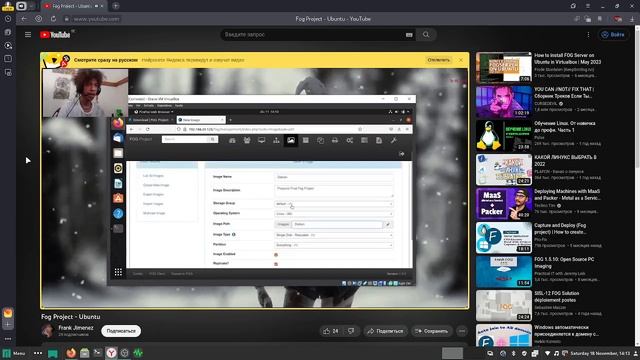Open Yandex Browser taskbar icon
This screenshot has width=640, height=360.
point(111,353)
